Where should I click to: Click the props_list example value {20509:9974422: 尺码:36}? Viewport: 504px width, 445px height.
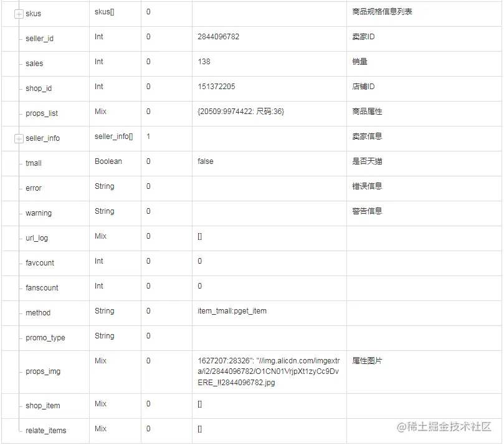[x=241, y=112]
